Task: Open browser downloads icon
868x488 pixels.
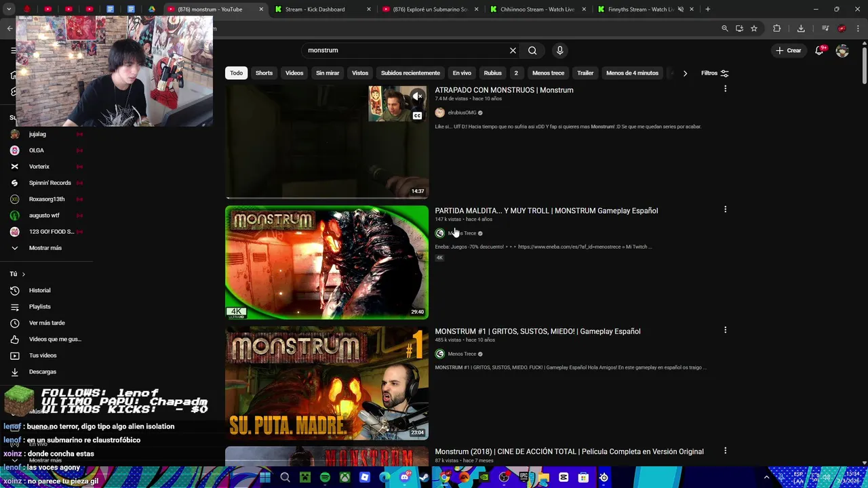Action: coord(801,28)
